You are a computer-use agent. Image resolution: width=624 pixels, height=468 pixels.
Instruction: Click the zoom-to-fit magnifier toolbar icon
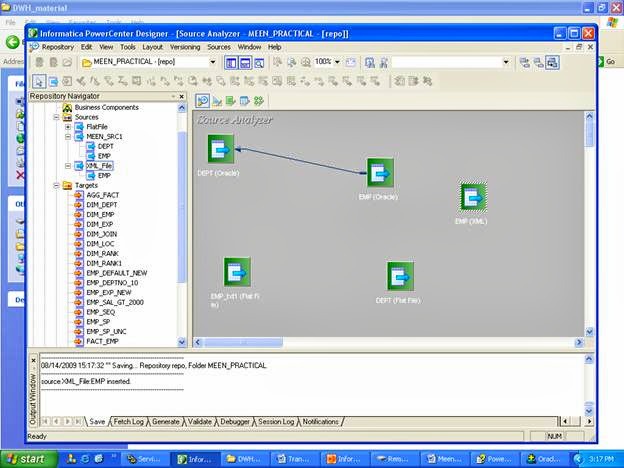[306, 62]
